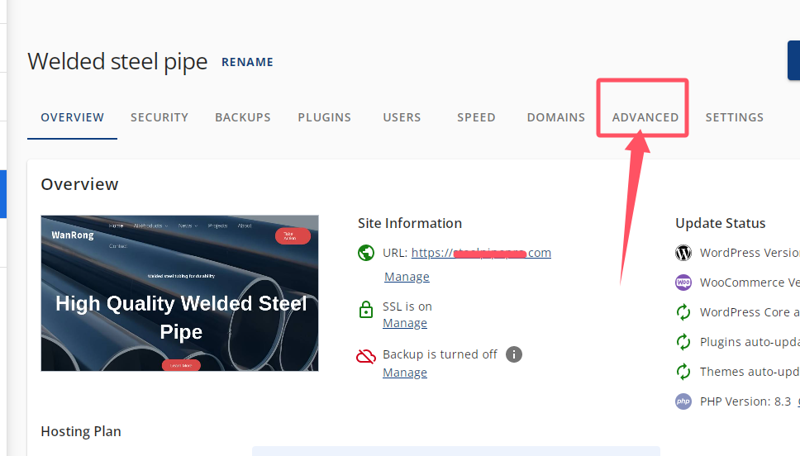The width and height of the screenshot is (800, 456).
Task: Click the globe icon beside the site URL
Action: (366, 253)
